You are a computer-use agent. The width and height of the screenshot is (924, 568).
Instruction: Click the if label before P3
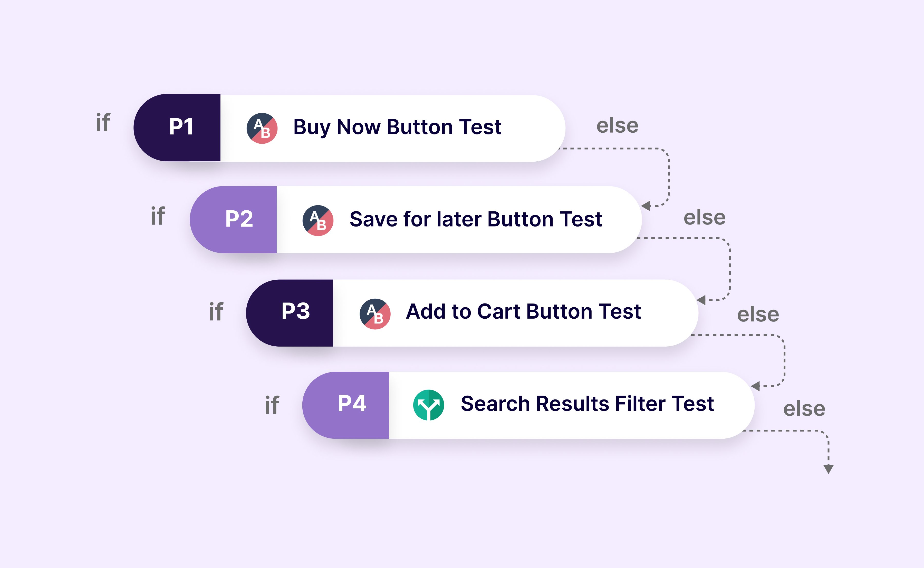point(216,311)
